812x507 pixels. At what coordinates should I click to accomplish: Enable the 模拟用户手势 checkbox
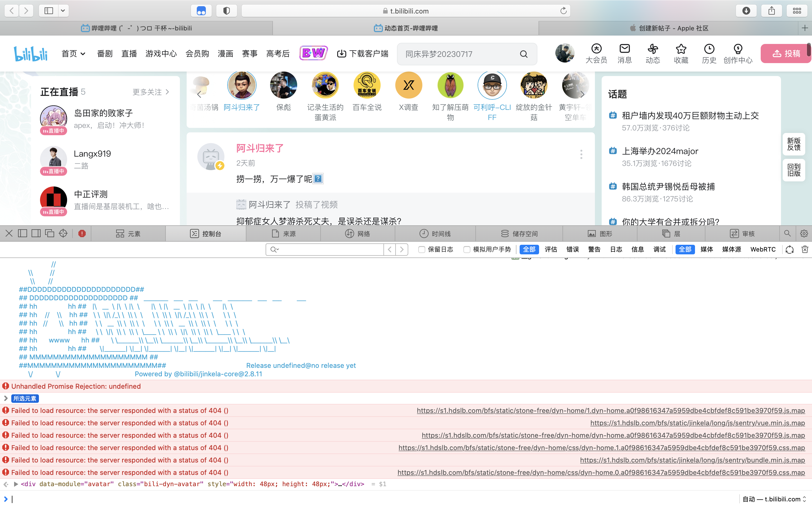coord(467,249)
